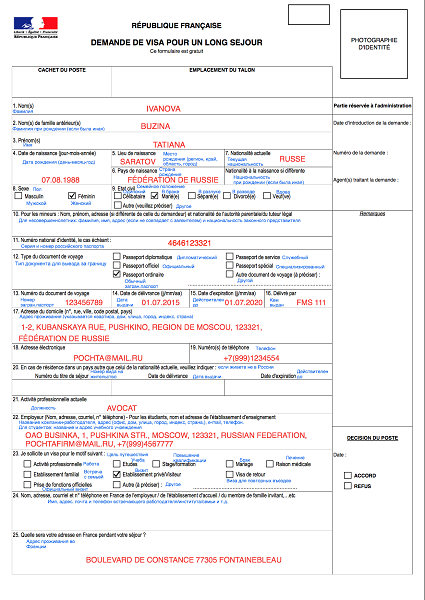425x600 pixels.
Task: Click the former name field BUZINA
Action: click(155, 126)
